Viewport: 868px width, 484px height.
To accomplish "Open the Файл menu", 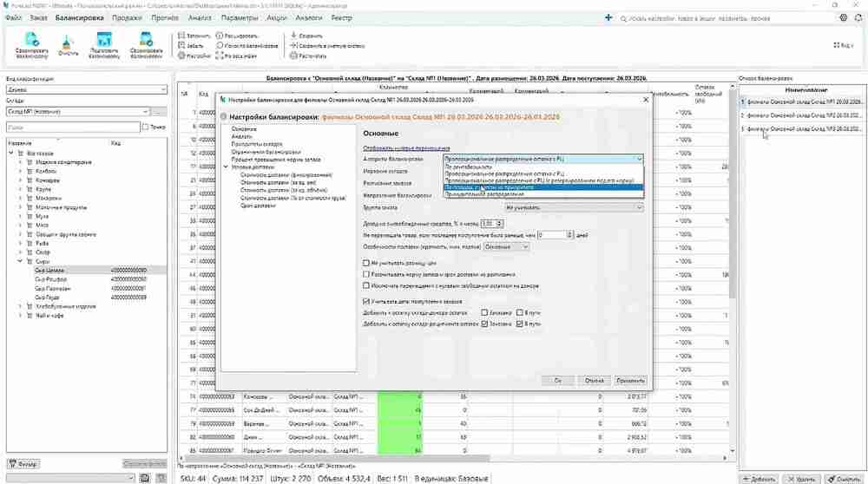I will (x=13, y=17).
